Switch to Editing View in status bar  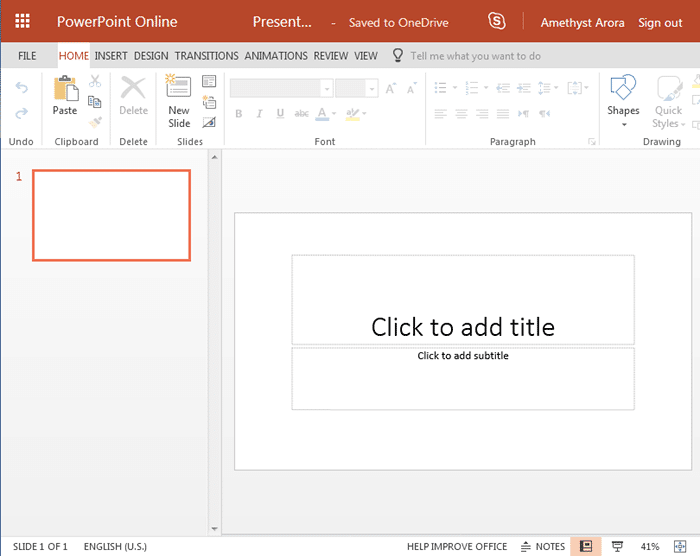click(586, 546)
